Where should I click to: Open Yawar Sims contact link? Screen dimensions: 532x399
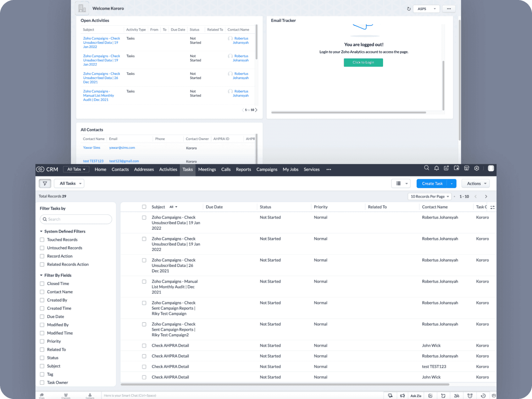tap(92, 148)
